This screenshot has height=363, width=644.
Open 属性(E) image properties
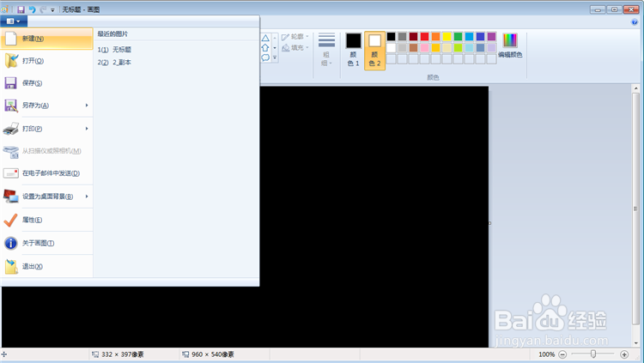(x=47, y=220)
